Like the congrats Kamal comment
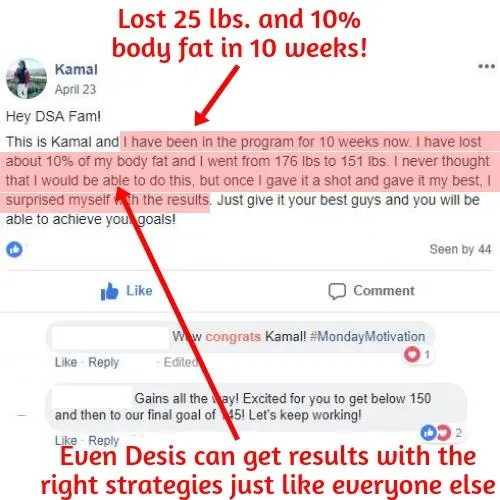500x500 pixels. (66, 362)
